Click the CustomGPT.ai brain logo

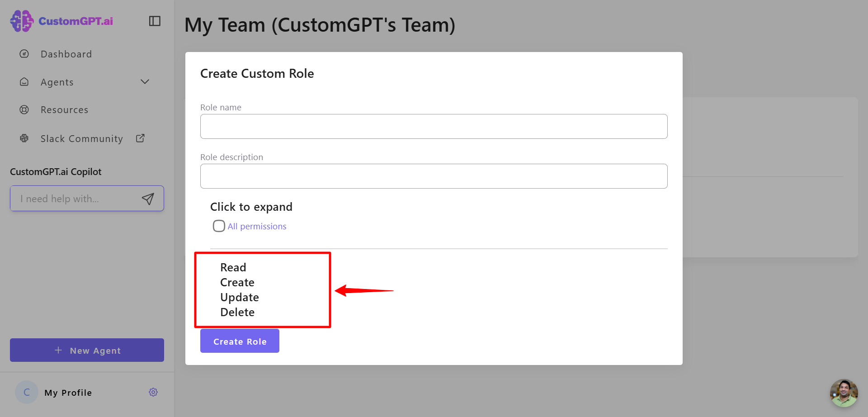tap(22, 21)
